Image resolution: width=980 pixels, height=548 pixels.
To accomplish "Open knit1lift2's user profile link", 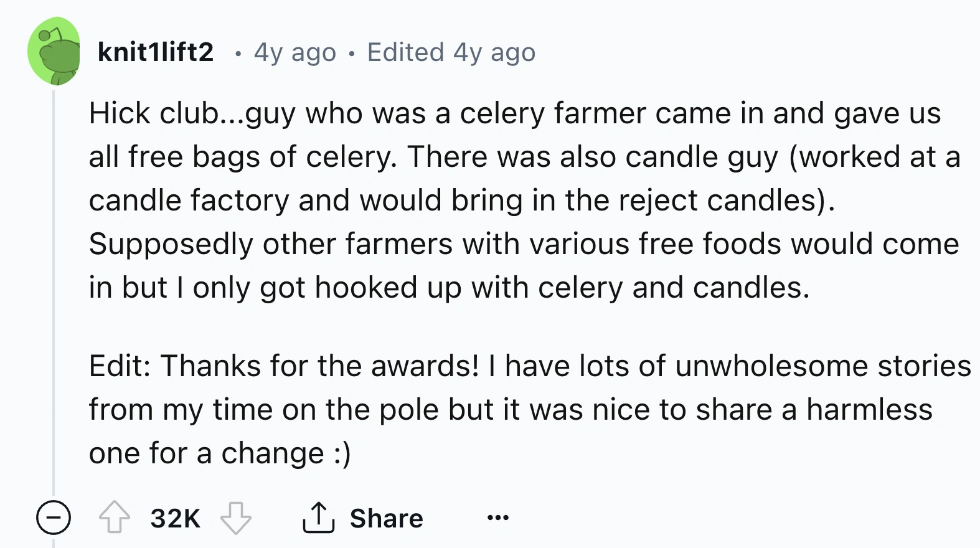I will tap(156, 52).
